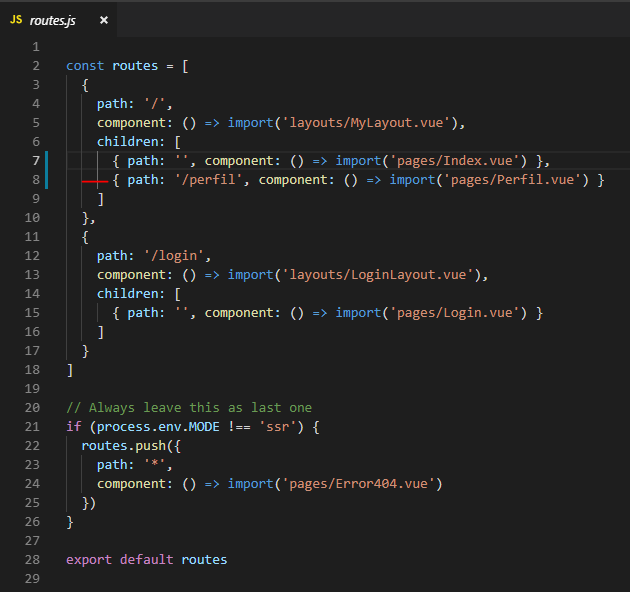Click line number 21 in the gutter
This screenshot has width=630, height=592.
(33, 427)
